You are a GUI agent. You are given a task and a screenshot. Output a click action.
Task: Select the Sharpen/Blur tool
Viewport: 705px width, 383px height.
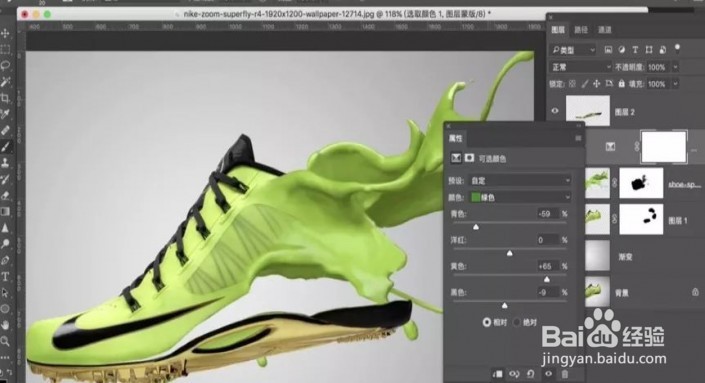click(x=5, y=228)
